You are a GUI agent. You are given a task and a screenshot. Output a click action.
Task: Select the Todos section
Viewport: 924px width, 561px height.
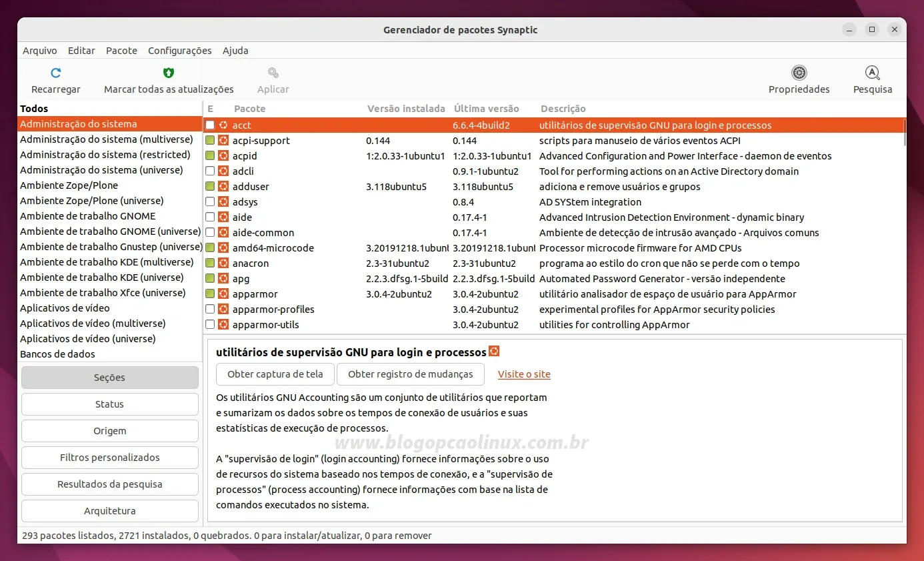point(110,109)
